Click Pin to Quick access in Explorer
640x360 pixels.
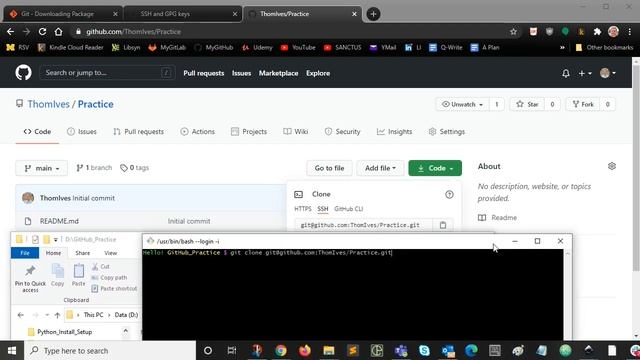pyautogui.click(x=30, y=279)
